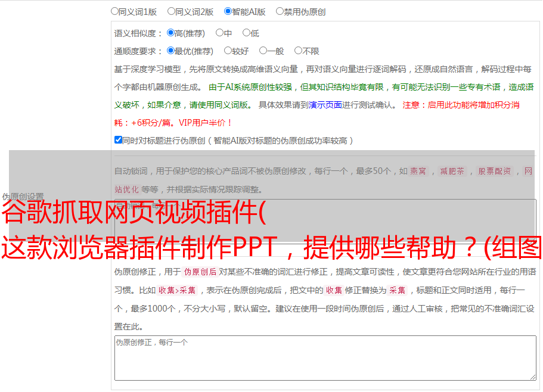Set 语义相似度 to 中
The image size is (543, 392).
[x=219, y=33]
